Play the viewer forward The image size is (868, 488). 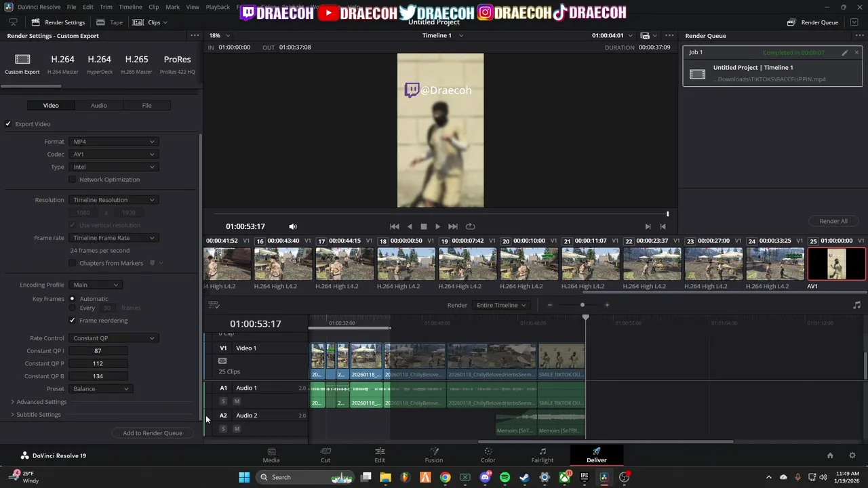point(437,226)
